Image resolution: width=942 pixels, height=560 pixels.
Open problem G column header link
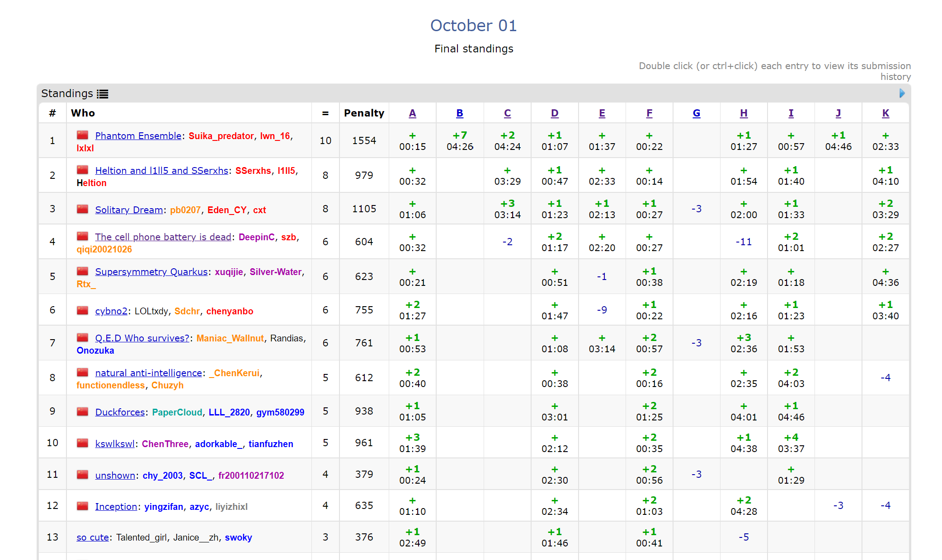pyautogui.click(x=696, y=113)
